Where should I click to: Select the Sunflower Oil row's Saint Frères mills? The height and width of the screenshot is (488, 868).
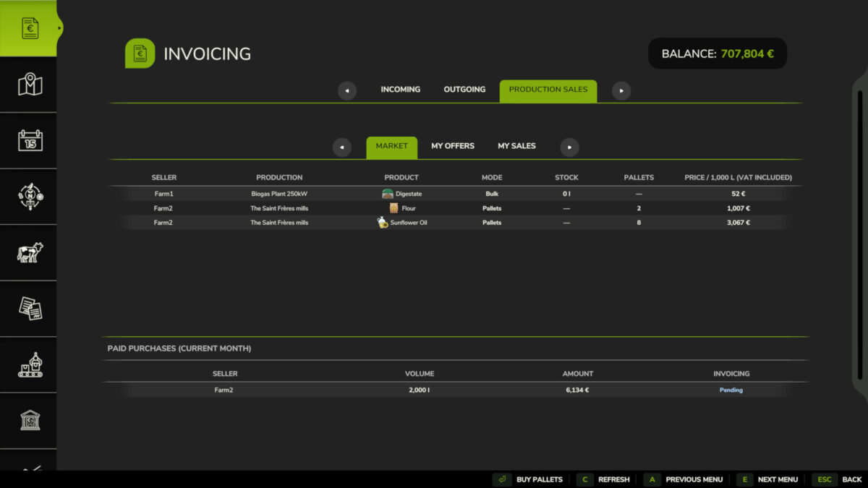(279, 223)
